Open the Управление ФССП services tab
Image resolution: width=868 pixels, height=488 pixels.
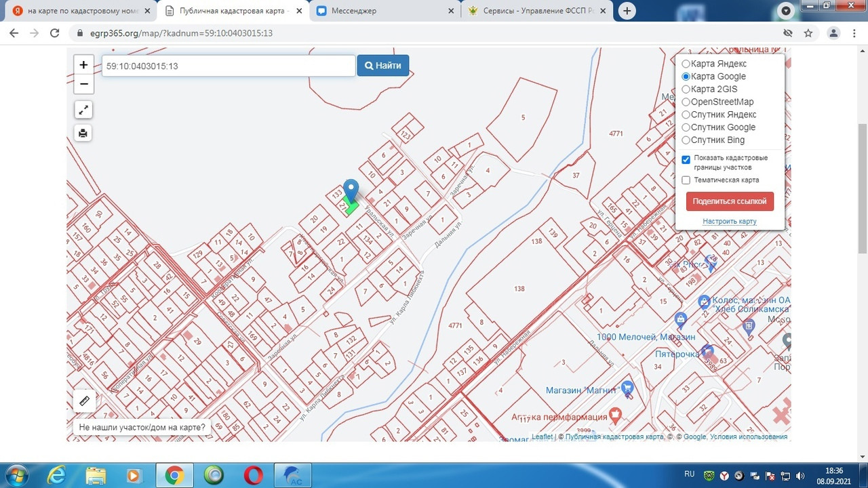tap(536, 11)
